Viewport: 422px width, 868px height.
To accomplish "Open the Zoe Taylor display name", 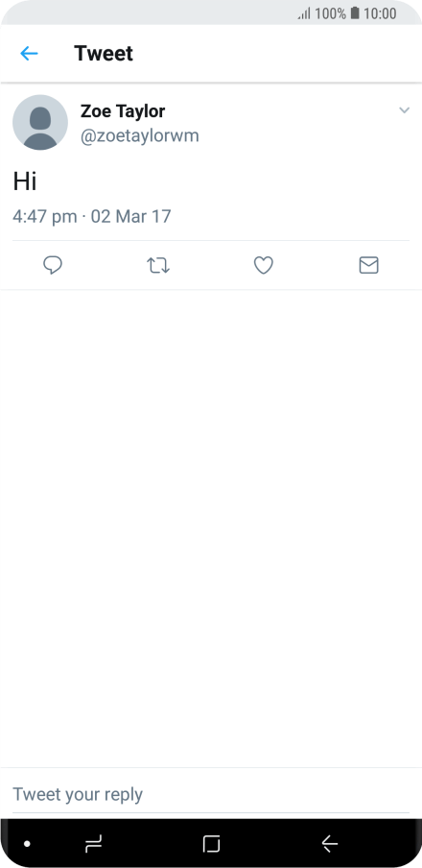I will click(x=123, y=111).
